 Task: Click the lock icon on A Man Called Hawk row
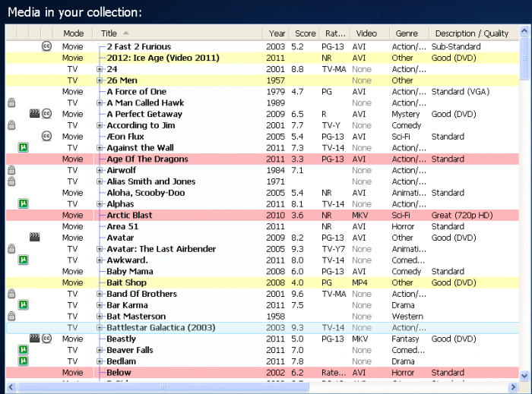[11, 102]
